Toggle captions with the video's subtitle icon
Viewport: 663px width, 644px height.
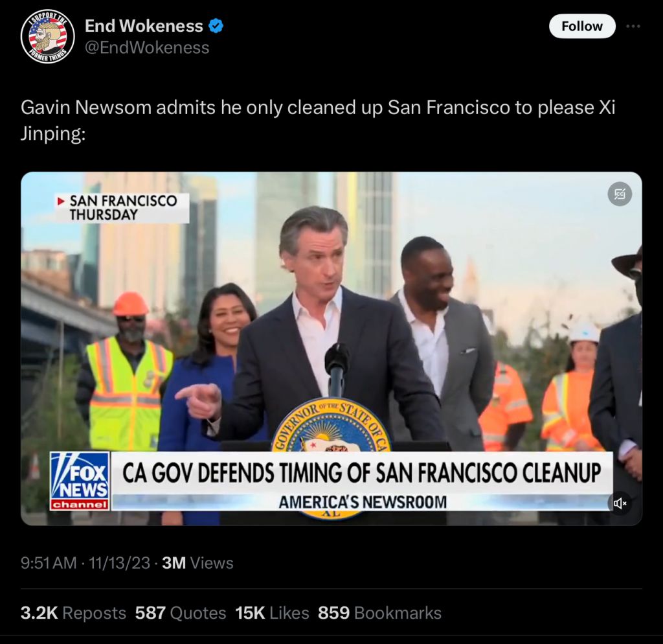(x=620, y=194)
